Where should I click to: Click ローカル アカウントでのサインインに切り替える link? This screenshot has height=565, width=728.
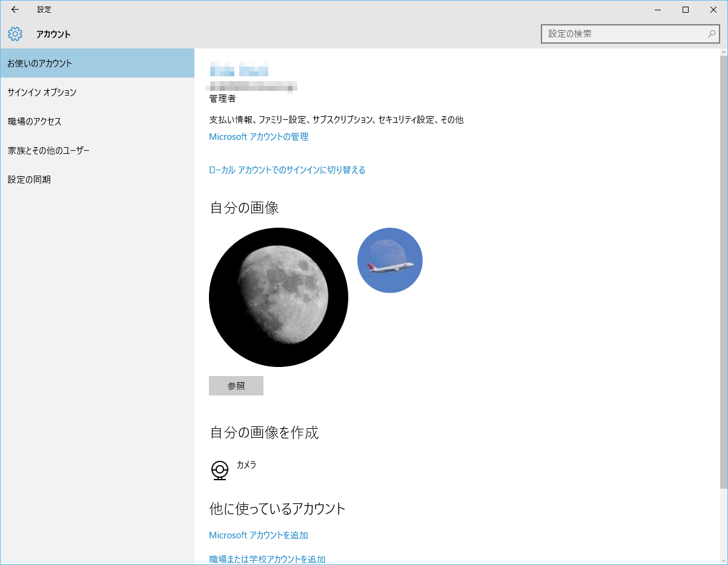[287, 170]
